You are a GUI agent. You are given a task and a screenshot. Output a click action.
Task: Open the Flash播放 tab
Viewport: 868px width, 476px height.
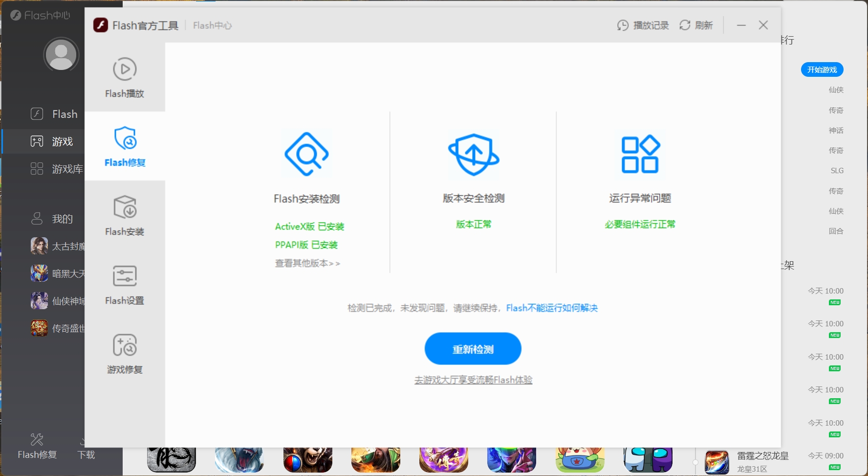click(125, 77)
